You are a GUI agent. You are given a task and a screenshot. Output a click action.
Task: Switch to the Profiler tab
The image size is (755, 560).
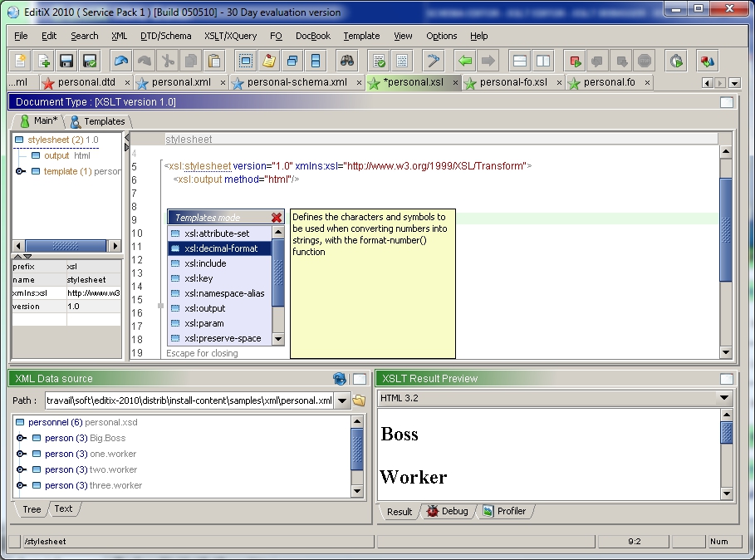click(x=505, y=511)
